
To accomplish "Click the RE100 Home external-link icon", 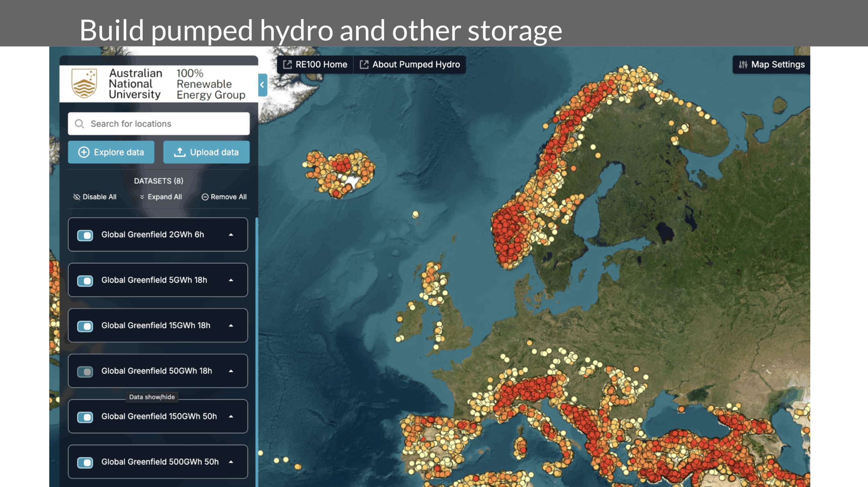I will click(x=287, y=64).
